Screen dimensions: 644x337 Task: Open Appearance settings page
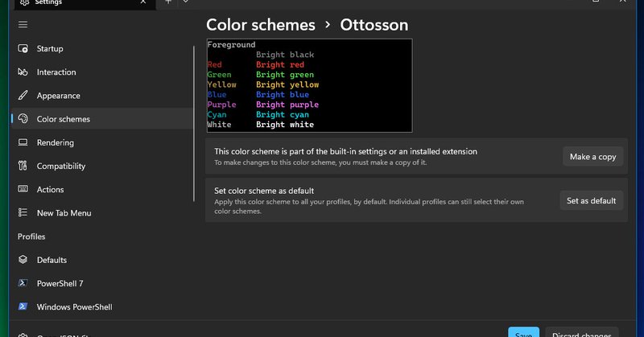tap(103, 95)
